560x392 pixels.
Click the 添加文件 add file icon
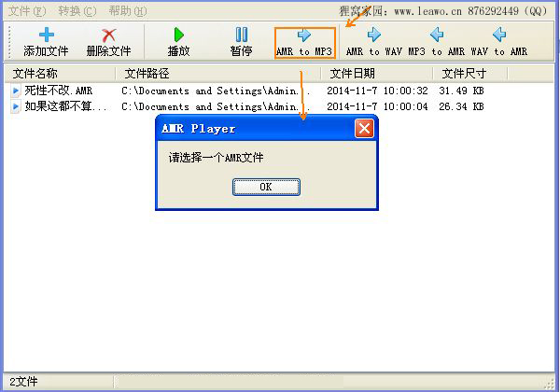point(47,35)
